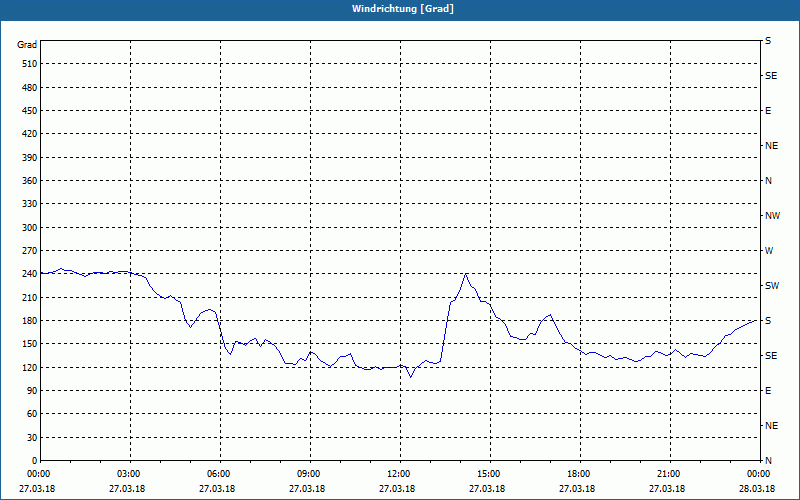The width and height of the screenshot is (800, 500).
Task: Click the 09:00 time axis label
Action: [x=308, y=474]
